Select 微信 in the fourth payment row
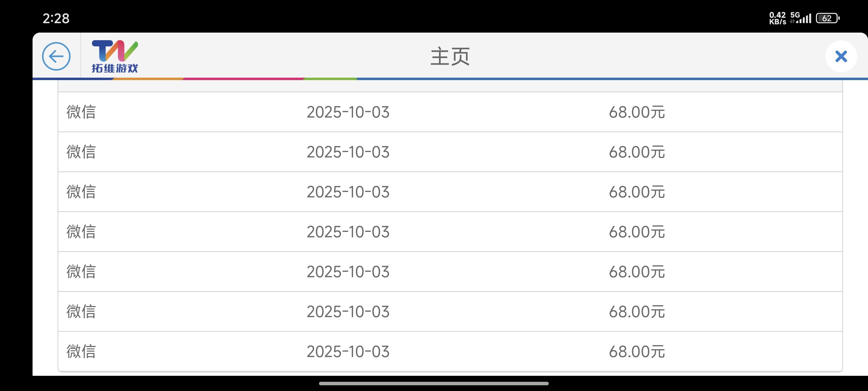The image size is (868, 391). pos(81,232)
